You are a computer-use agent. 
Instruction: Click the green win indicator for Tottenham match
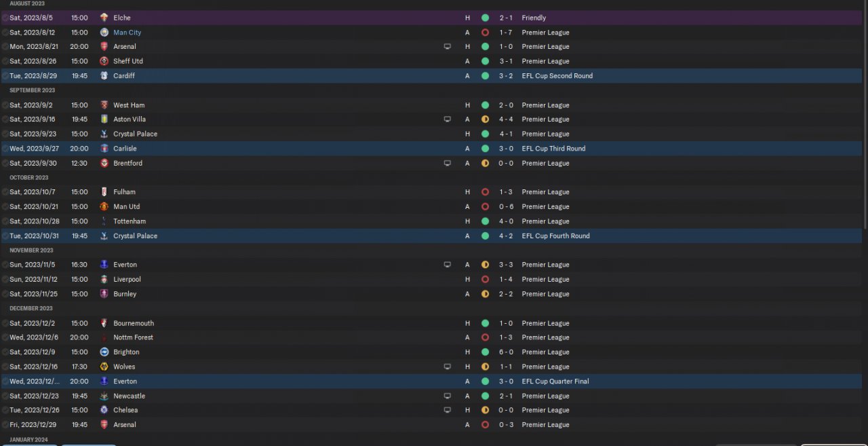coord(485,221)
